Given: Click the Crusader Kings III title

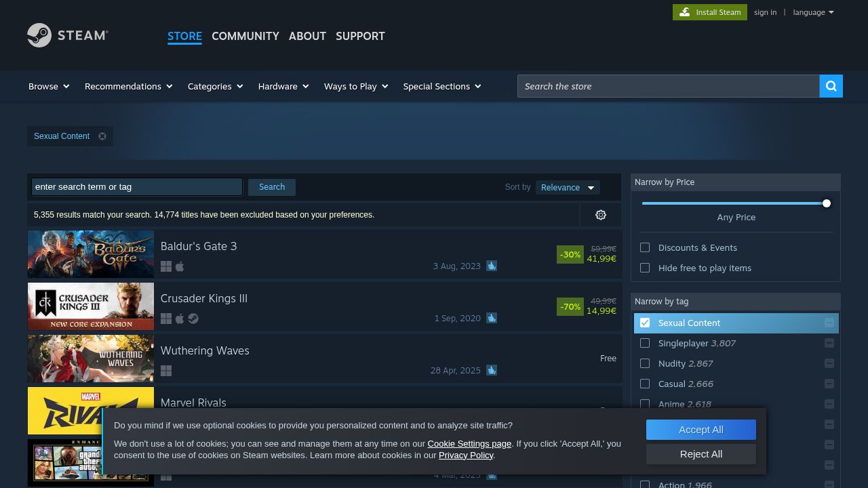Looking at the screenshot, I should pos(204,298).
